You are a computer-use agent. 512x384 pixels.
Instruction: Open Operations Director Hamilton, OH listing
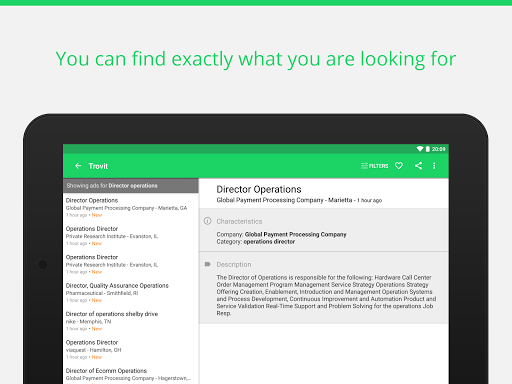[131, 349]
